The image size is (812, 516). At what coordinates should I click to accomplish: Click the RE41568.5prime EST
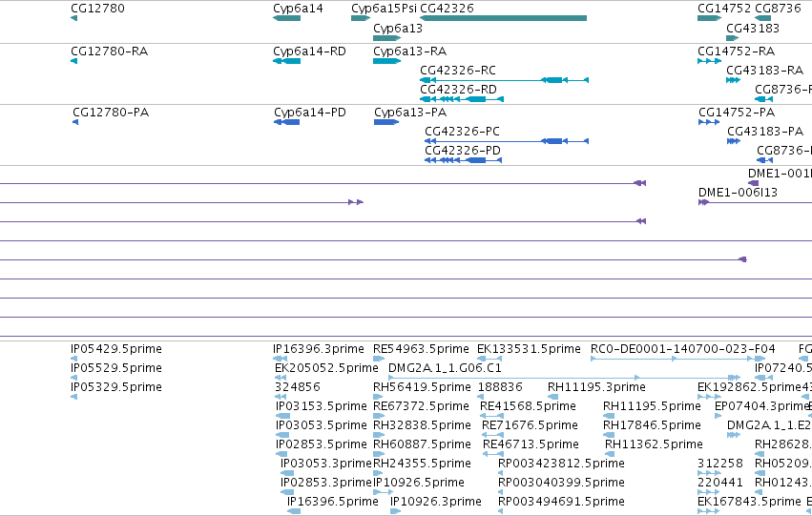(x=492, y=416)
